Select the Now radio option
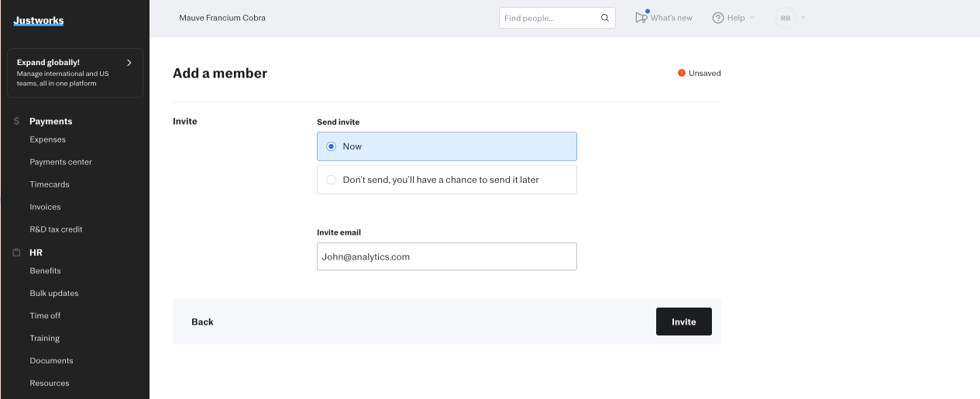This screenshot has width=980, height=399. coord(332,146)
